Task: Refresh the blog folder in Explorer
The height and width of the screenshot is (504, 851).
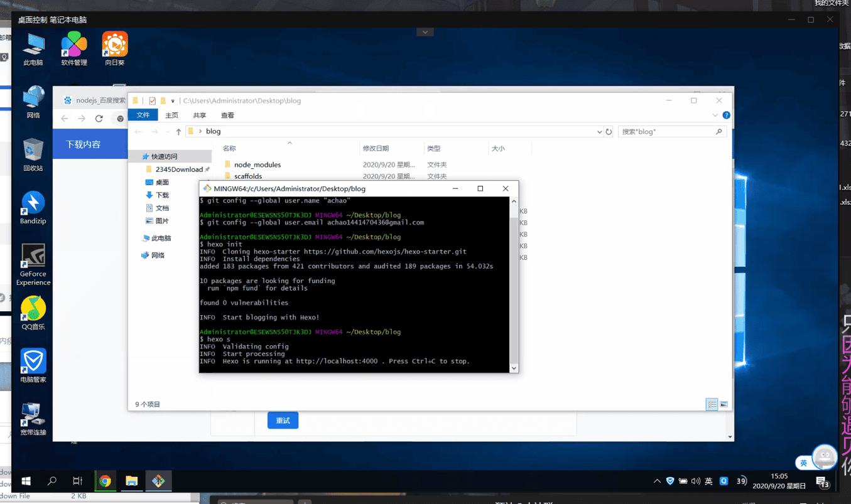Action: click(x=609, y=132)
